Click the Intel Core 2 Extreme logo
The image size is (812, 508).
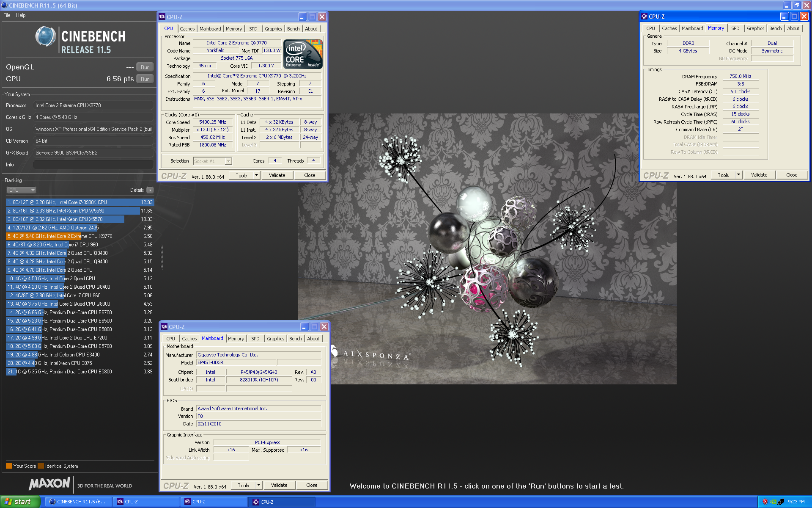click(x=303, y=54)
